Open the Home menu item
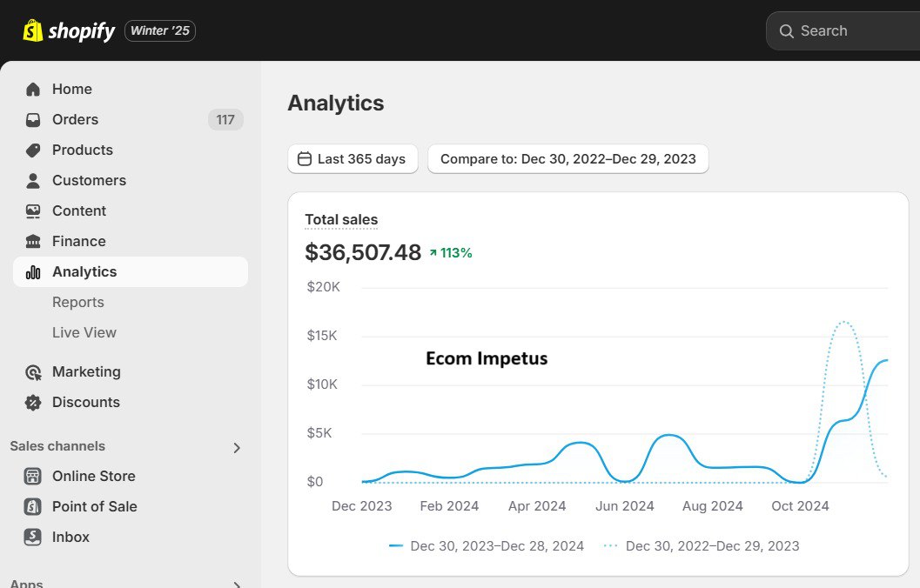 point(131,89)
